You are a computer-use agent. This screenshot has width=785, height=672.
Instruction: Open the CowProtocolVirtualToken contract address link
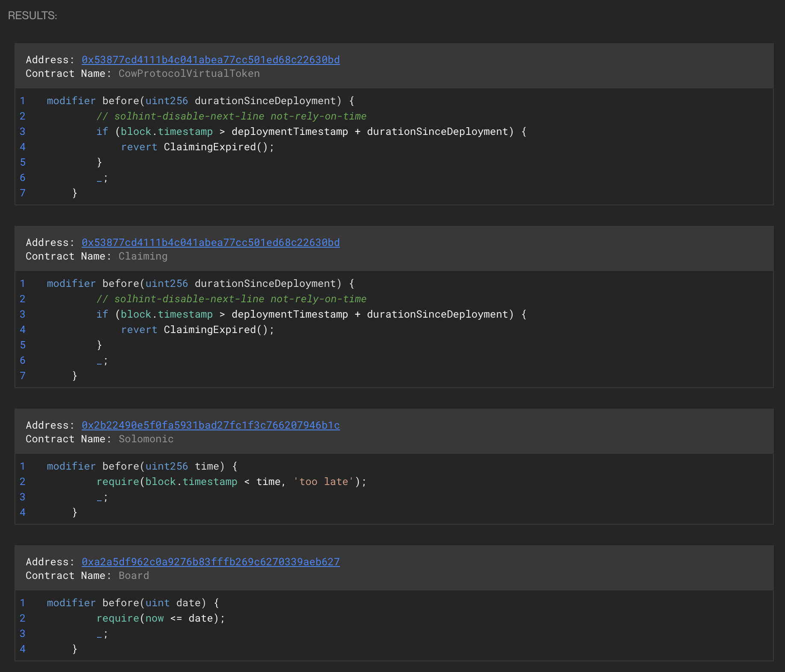coord(211,60)
